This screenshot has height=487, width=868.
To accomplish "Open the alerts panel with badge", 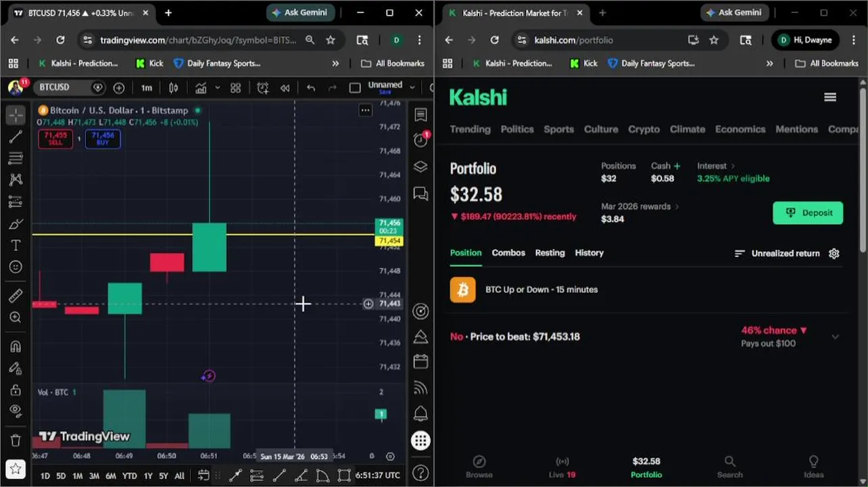I will click(x=420, y=139).
